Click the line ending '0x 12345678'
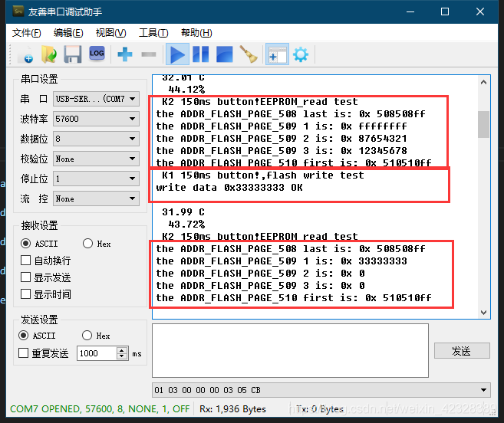This screenshot has width=504, height=423. pyautogui.click(x=282, y=151)
